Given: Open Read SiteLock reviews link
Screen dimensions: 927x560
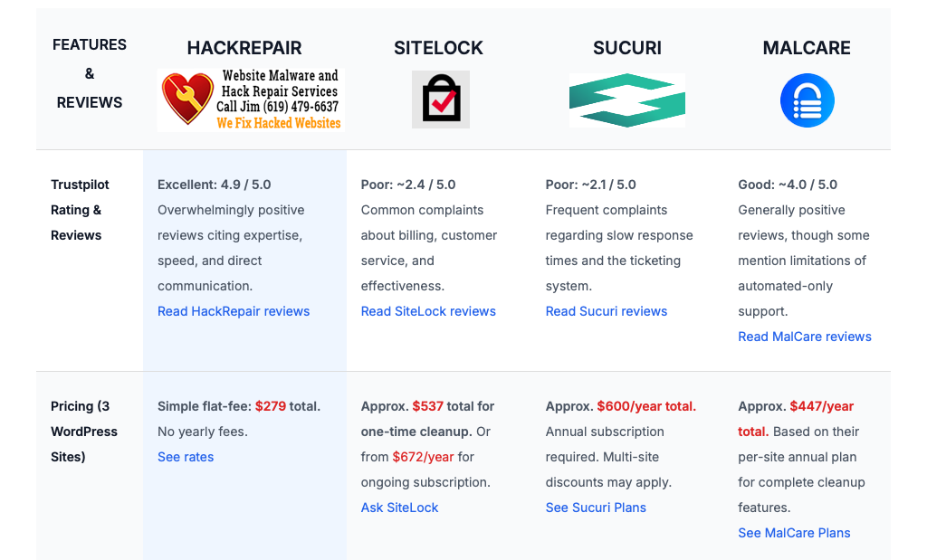Looking at the screenshot, I should 428,311.
